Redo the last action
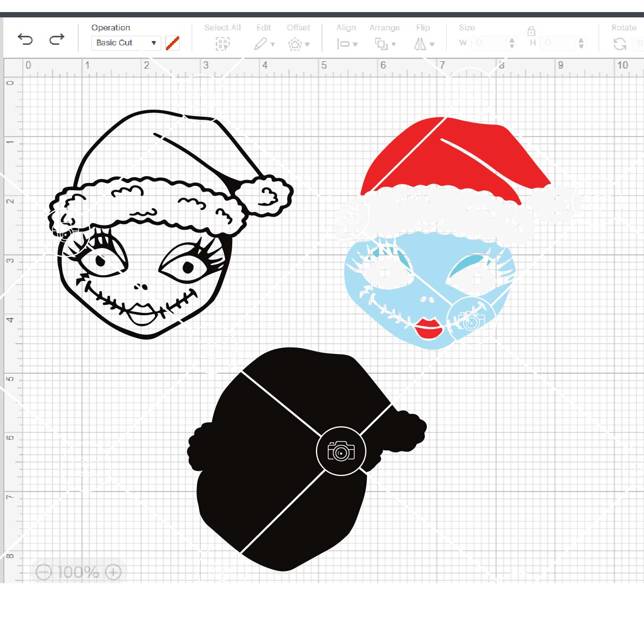Viewport: 644px width, 644px height. coord(56,39)
